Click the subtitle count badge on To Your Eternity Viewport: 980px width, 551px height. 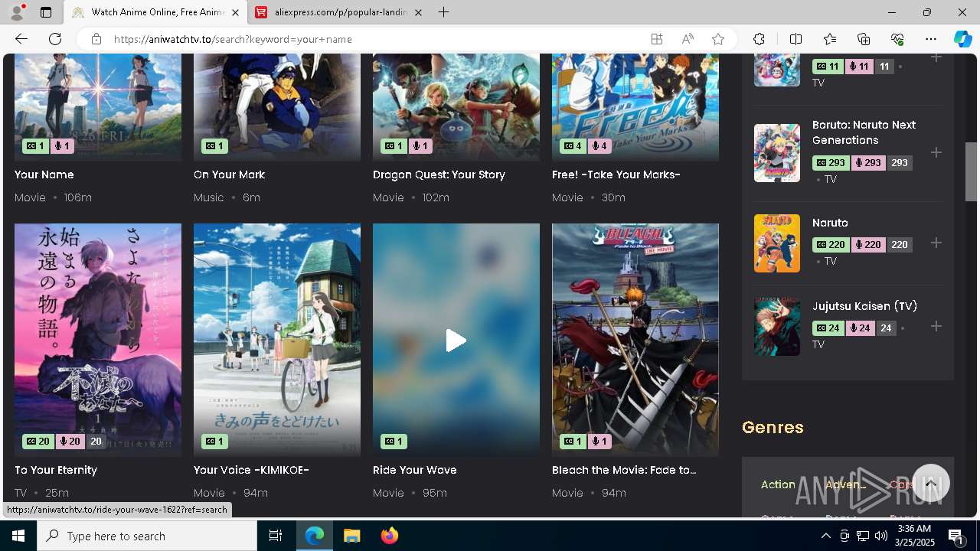click(38, 441)
